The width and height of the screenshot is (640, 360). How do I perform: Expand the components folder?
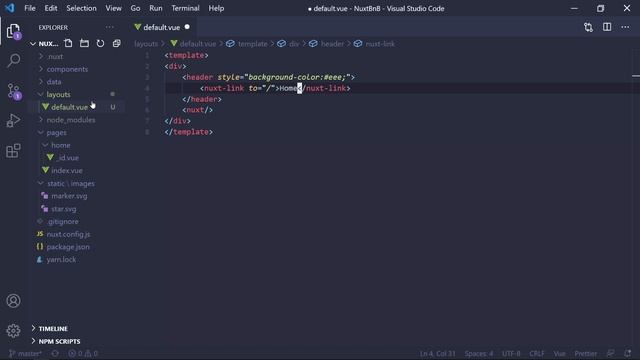pos(67,69)
